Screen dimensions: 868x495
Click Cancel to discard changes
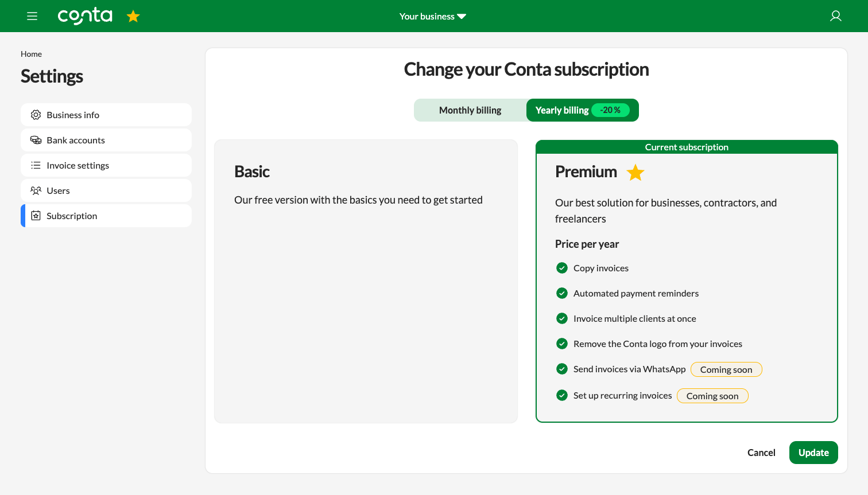pyautogui.click(x=761, y=453)
